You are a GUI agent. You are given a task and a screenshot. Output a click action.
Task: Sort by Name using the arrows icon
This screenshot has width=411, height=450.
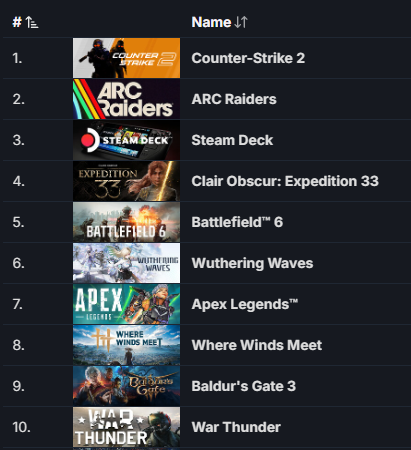point(241,22)
